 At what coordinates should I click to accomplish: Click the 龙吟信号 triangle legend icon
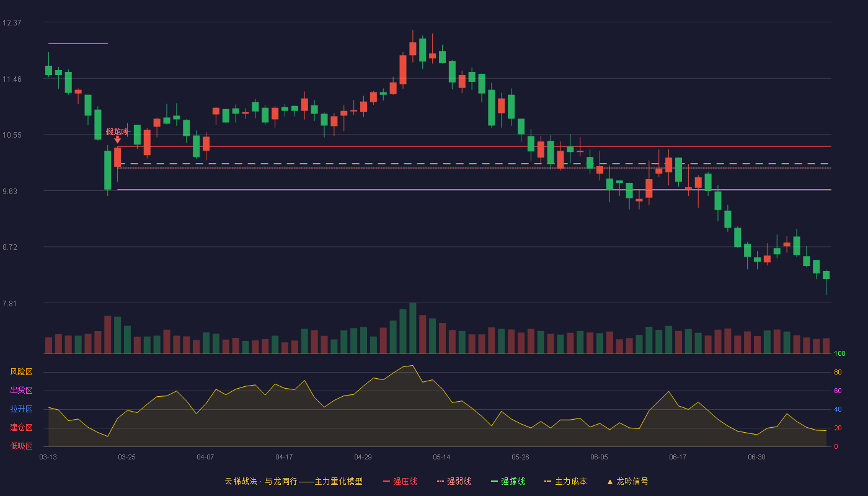point(610,481)
